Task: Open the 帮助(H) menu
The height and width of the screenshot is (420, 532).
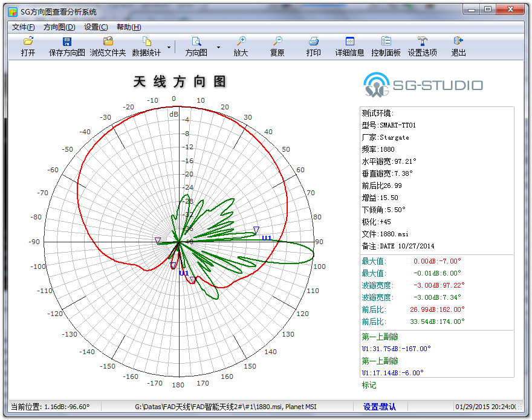Action: click(x=129, y=27)
